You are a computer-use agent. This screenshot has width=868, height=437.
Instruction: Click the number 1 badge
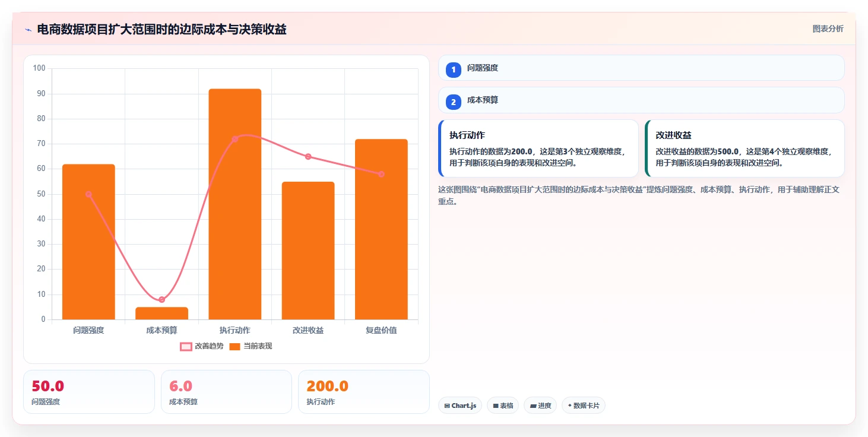pyautogui.click(x=454, y=70)
